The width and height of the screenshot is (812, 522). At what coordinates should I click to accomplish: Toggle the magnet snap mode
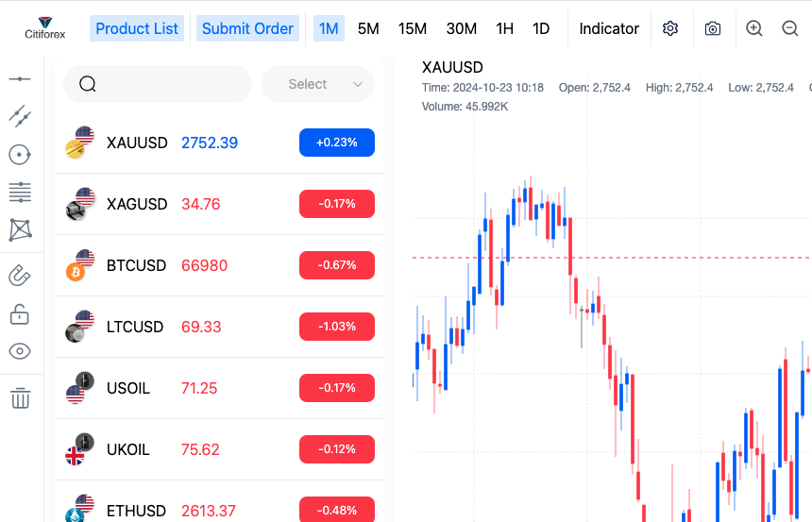[x=20, y=276]
